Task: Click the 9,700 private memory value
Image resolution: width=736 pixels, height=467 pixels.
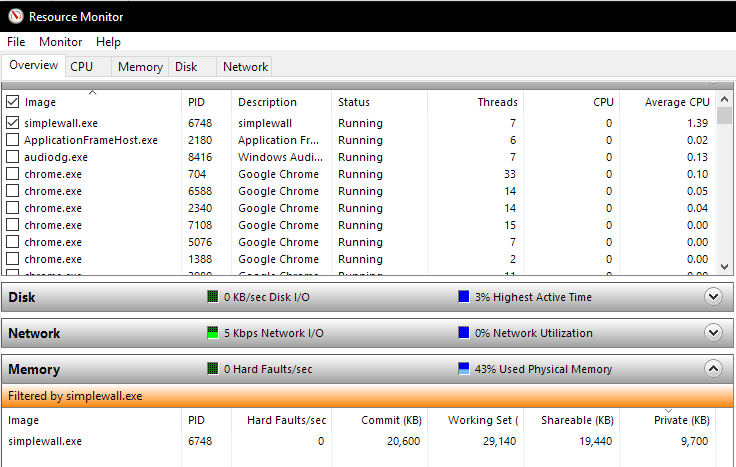Action: pyautogui.click(x=695, y=441)
